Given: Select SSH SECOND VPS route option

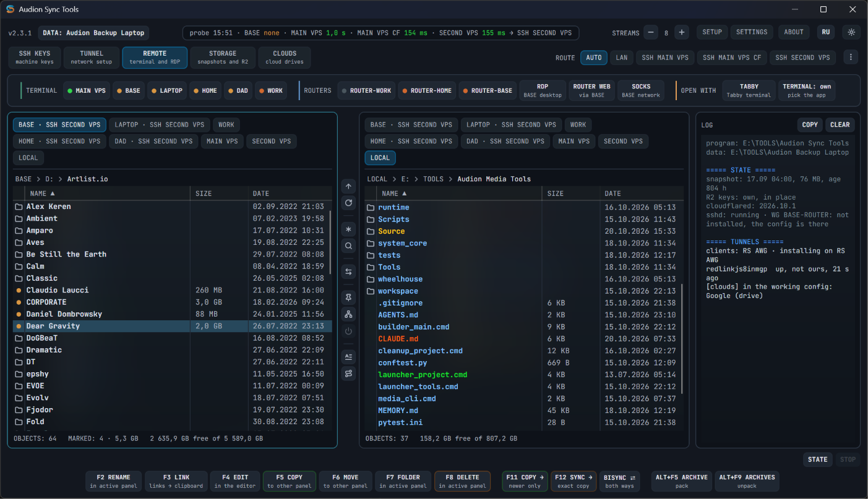Looking at the screenshot, I should coord(802,58).
